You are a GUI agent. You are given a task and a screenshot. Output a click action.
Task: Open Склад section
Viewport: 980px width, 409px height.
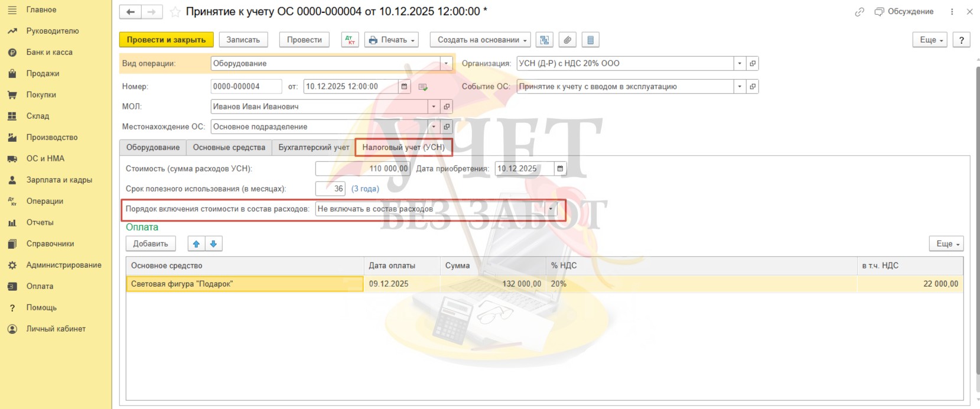click(x=37, y=116)
